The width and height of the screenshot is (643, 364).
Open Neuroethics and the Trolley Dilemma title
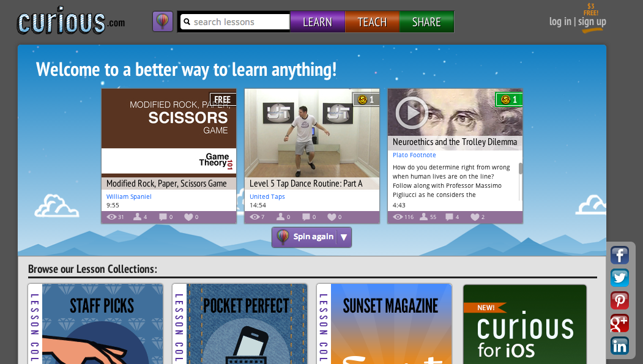coord(455,142)
